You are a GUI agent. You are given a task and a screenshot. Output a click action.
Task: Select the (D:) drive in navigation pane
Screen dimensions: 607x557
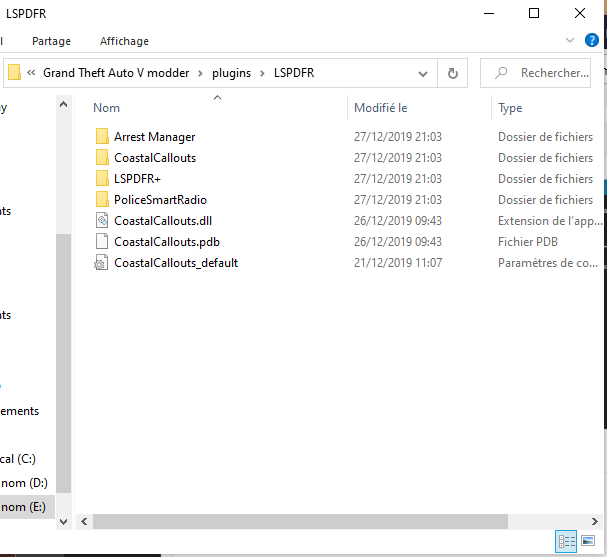[24, 483]
